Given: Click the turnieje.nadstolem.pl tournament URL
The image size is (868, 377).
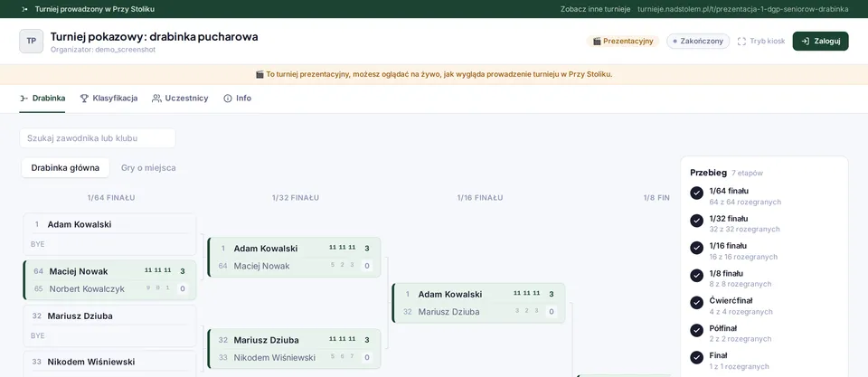Looking at the screenshot, I should pyautogui.click(x=743, y=9).
